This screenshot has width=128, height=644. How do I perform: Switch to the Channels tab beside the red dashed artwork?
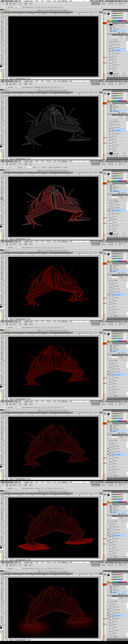pos(115,195)
